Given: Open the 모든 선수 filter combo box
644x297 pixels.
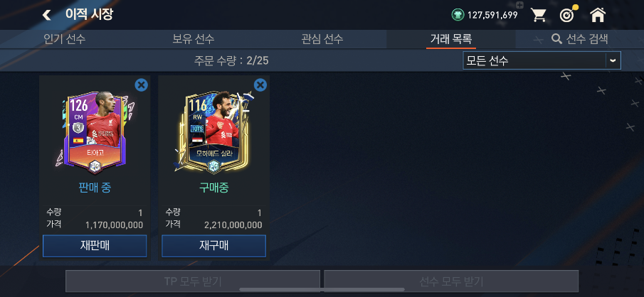Looking at the screenshot, I should [x=542, y=60].
